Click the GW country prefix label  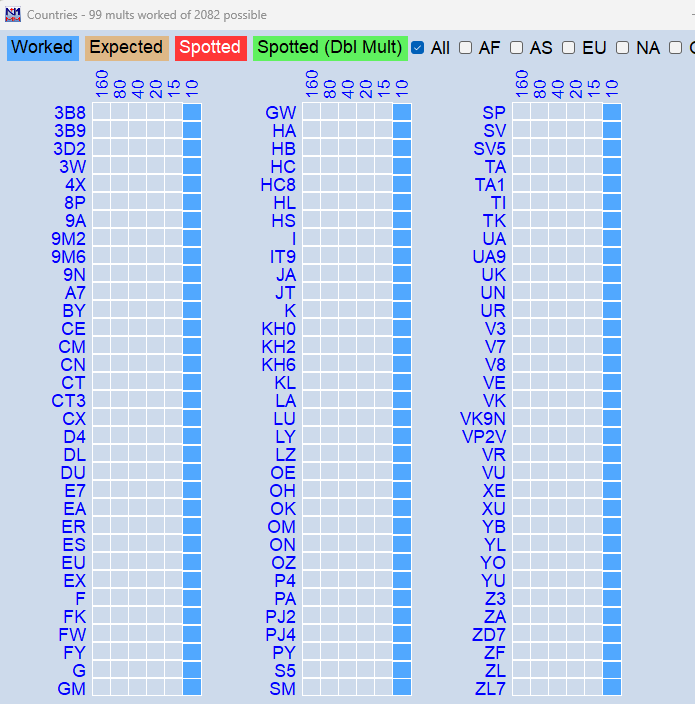(280, 113)
